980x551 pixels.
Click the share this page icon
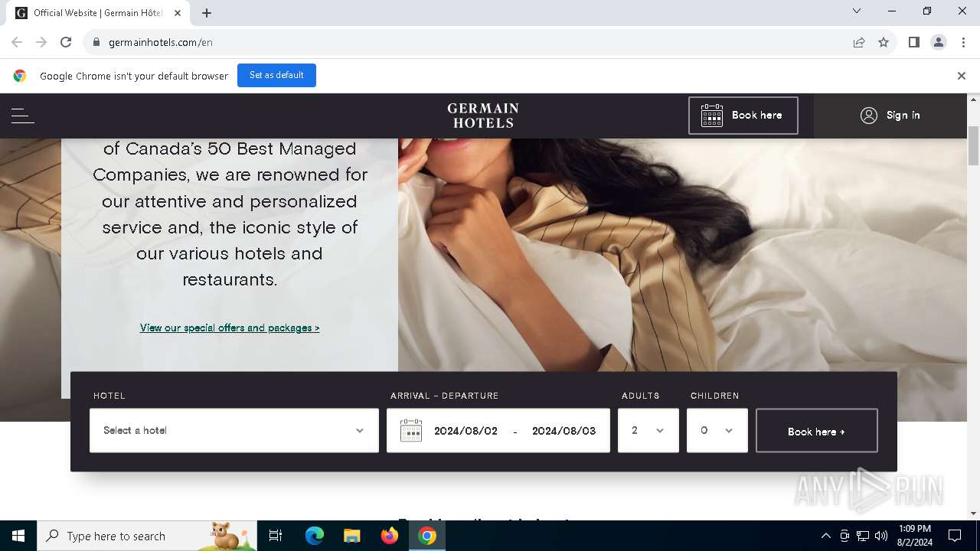point(859,42)
